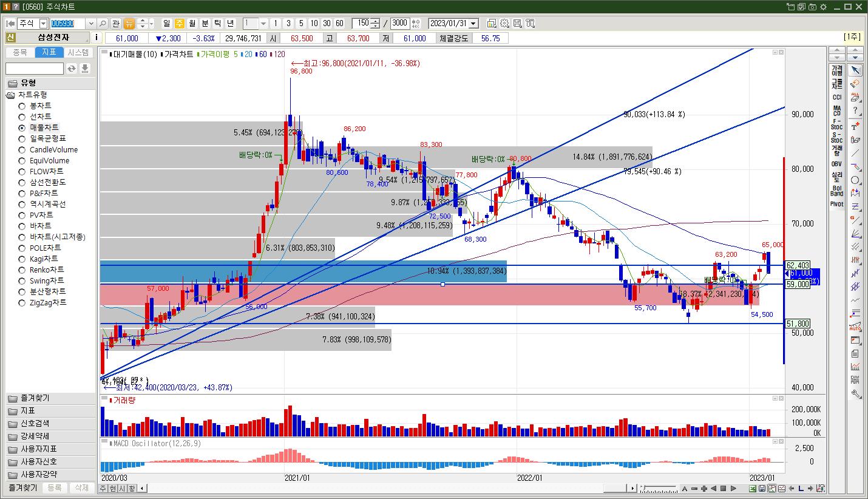Screen dimensions: 868x499
Task: Expand the 신호검색 folder section
Action: [x=50, y=424]
